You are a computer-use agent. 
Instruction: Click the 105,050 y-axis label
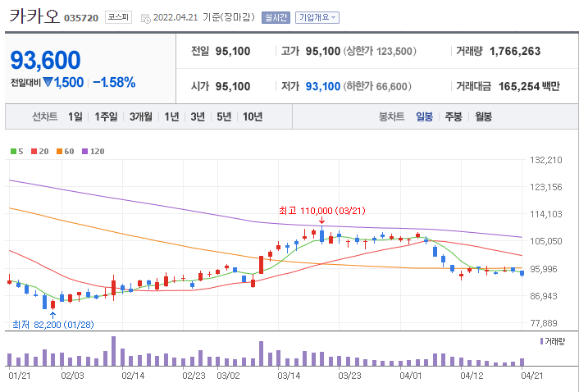click(545, 241)
